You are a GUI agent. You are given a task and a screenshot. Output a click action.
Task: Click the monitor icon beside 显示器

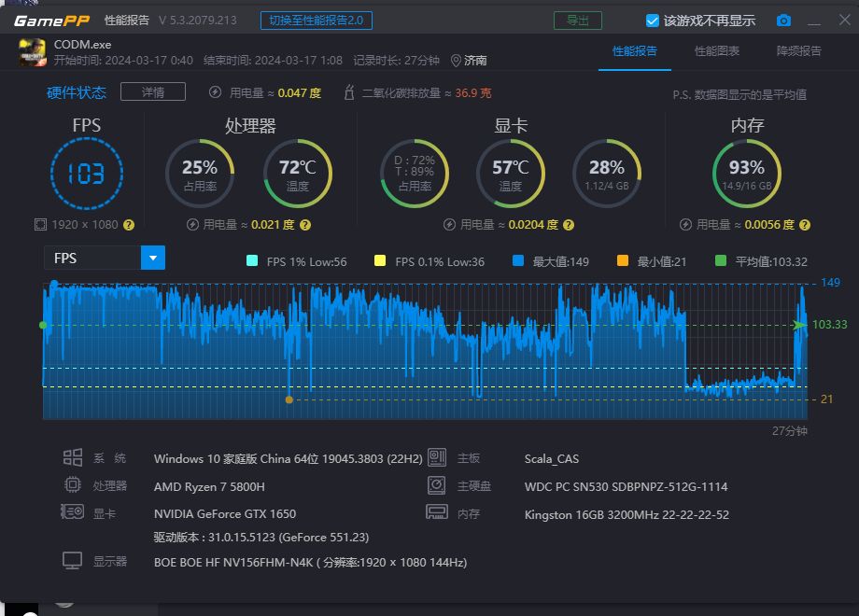[x=72, y=561]
